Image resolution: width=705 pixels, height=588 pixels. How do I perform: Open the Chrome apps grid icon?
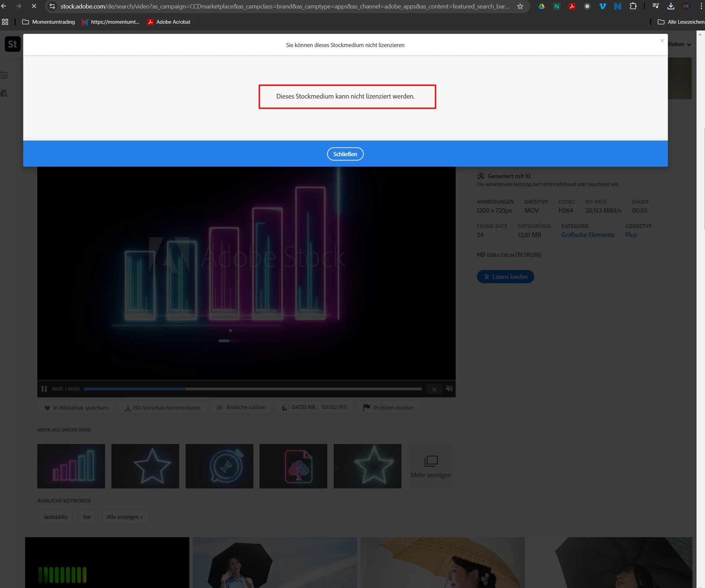(5, 22)
